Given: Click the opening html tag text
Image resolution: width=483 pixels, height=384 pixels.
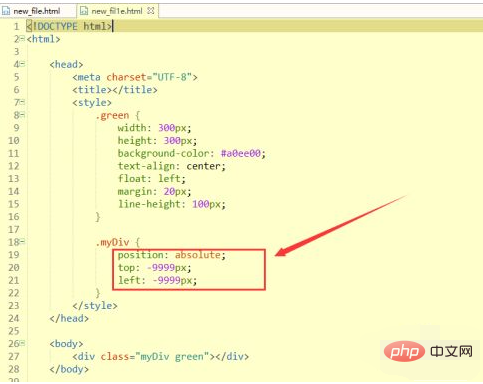Looking at the screenshot, I should 43,39.
